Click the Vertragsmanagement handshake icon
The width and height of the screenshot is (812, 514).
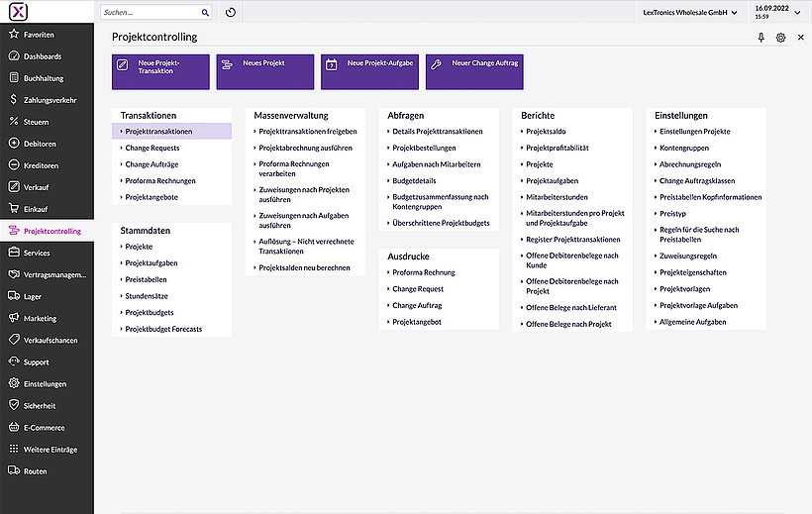click(x=14, y=274)
